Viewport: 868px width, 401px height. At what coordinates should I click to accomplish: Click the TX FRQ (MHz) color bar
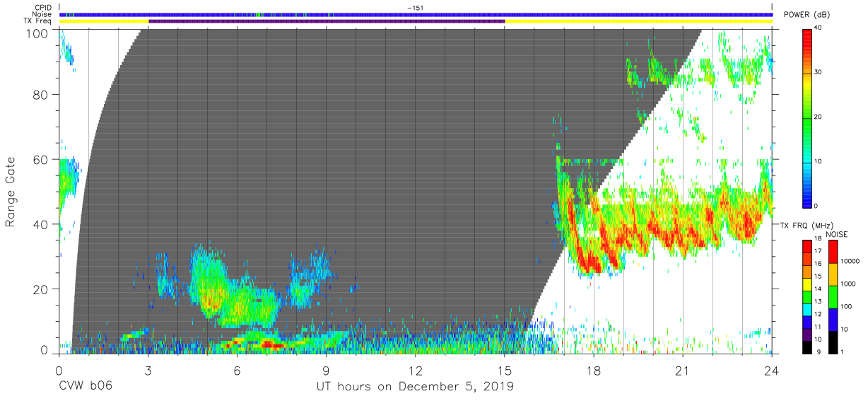[807, 296]
